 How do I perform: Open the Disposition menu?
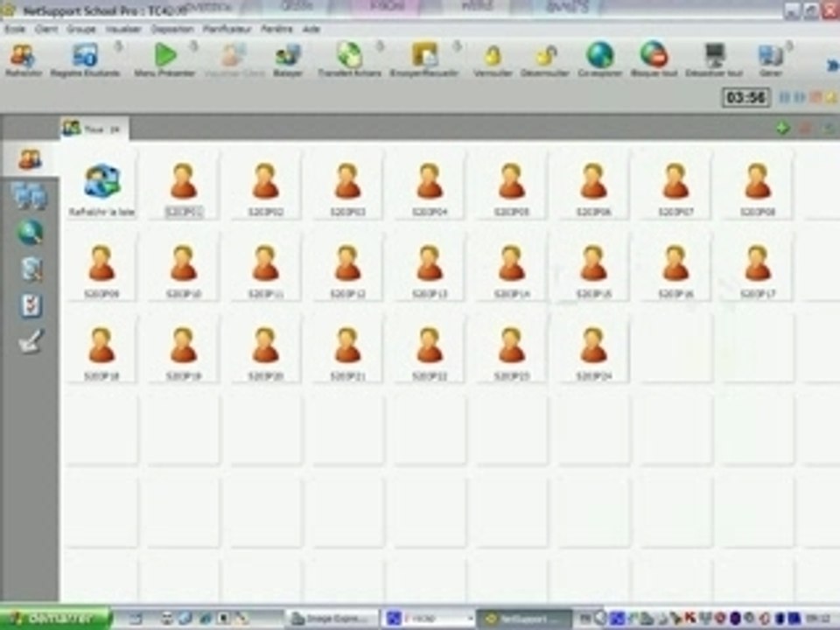point(172,29)
